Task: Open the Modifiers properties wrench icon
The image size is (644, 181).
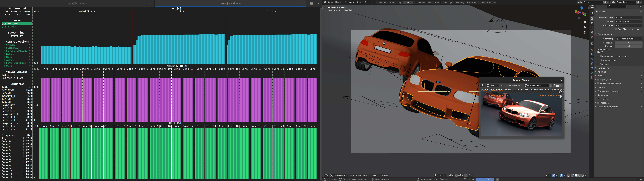Action: [592, 54]
